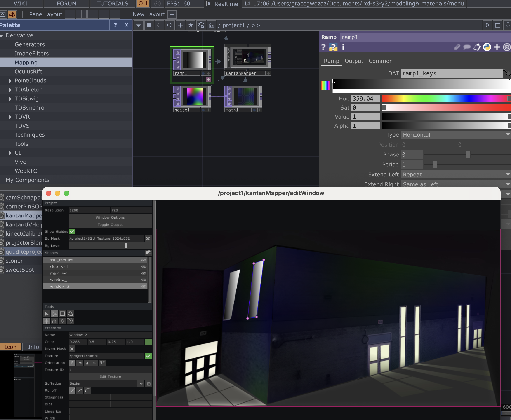Click the solid arrow select tool
Screen dimensions: 511x420
pyautogui.click(x=47, y=314)
